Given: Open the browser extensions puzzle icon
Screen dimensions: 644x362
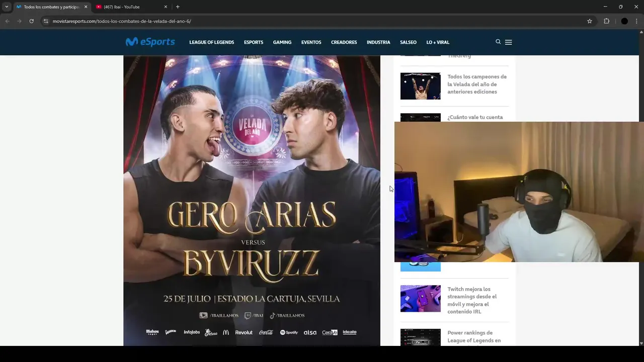Looking at the screenshot, I should (x=606, y=21).
